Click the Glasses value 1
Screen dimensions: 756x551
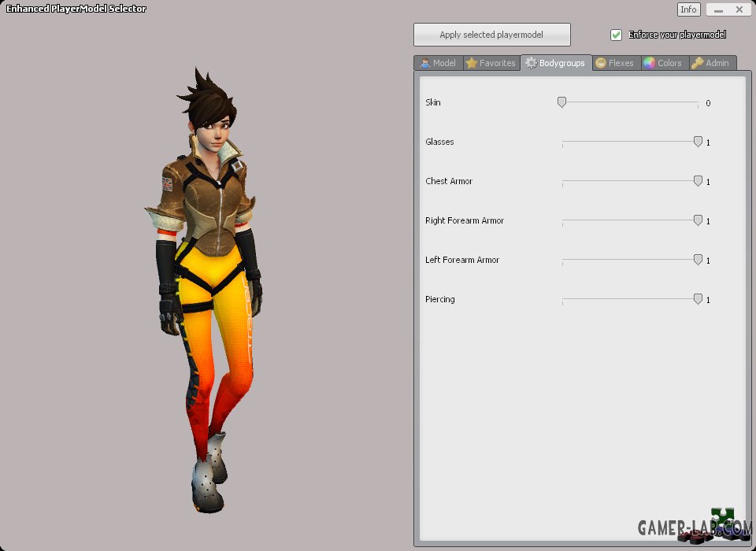[708, 142]
